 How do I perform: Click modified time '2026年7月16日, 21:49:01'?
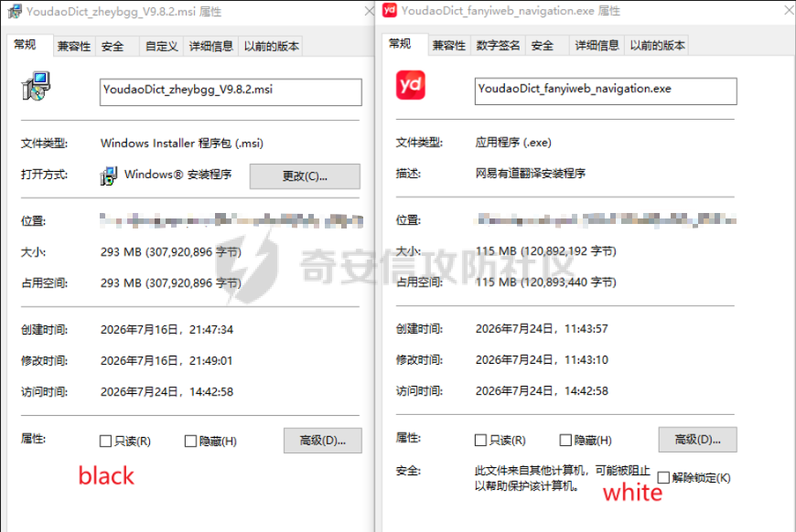click(167, 360)
